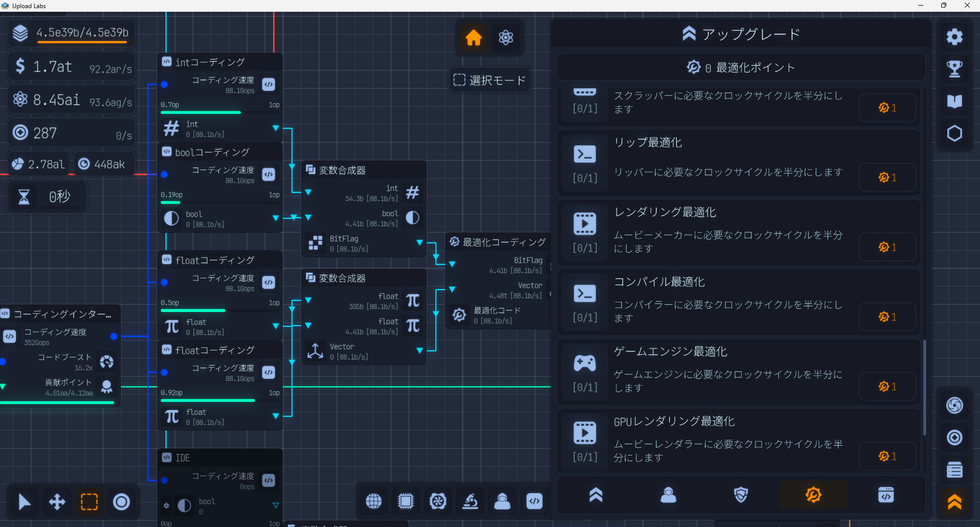Click the globe icon in bottom toolbar

[x=374, y=501]
